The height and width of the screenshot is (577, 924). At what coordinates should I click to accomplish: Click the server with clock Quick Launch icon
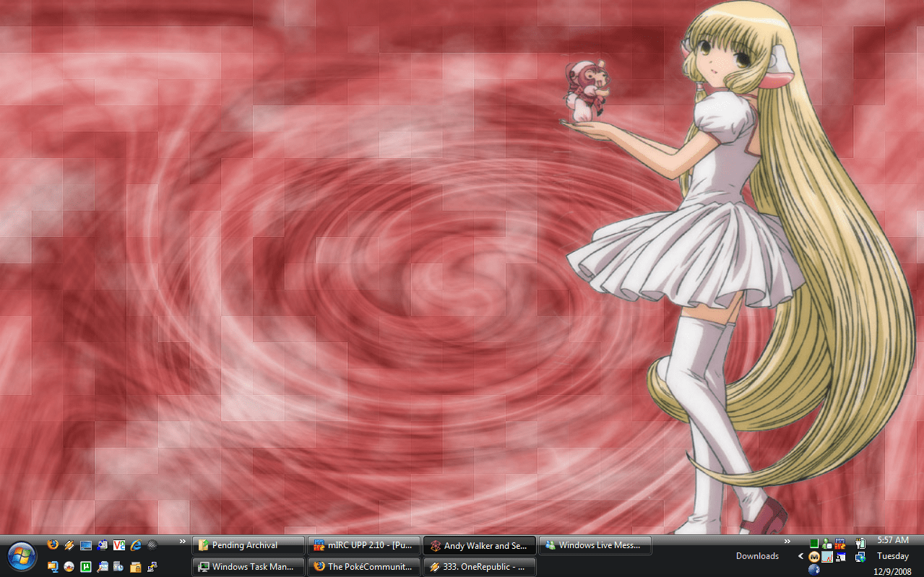pyautogui.click(x=118, y=567)
